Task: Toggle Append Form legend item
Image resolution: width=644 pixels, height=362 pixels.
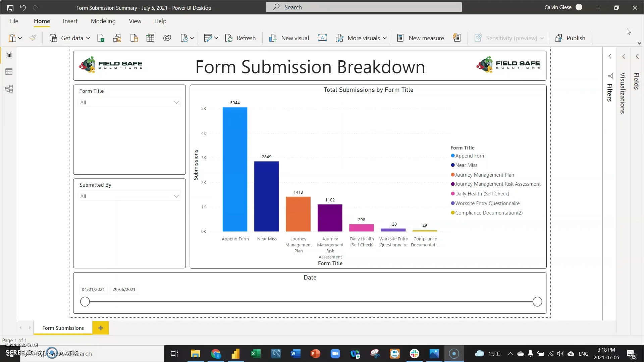Action: [470, 156]
